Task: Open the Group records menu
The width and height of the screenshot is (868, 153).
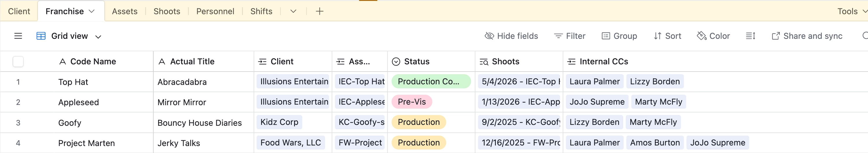Action: [619, 36]
